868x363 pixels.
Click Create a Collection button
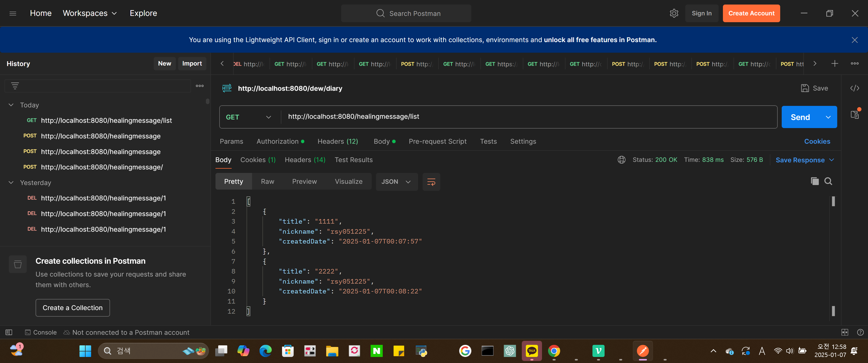[x=72, y=308]
